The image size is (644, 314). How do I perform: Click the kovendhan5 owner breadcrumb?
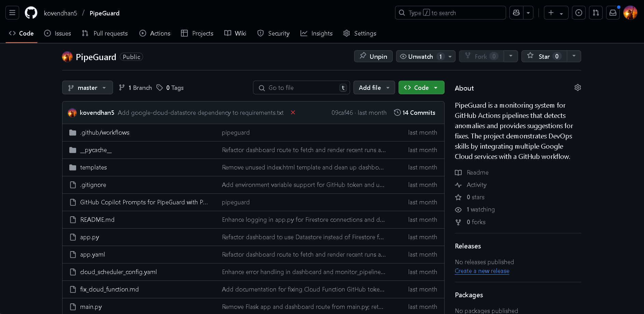[x=60, y=13]
